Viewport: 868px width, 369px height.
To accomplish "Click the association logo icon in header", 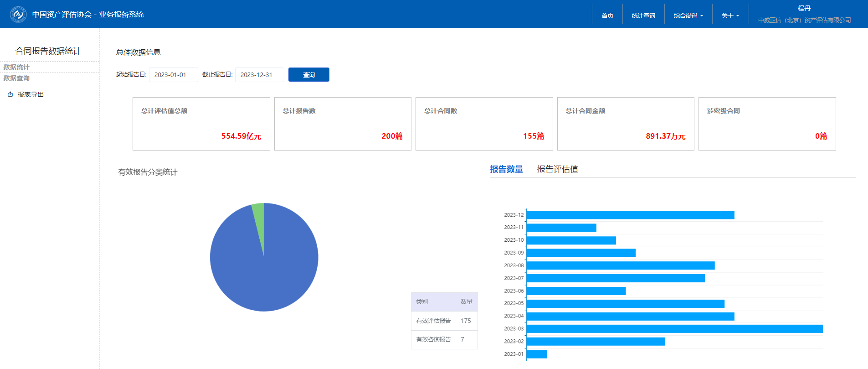I will click(18, 15).
